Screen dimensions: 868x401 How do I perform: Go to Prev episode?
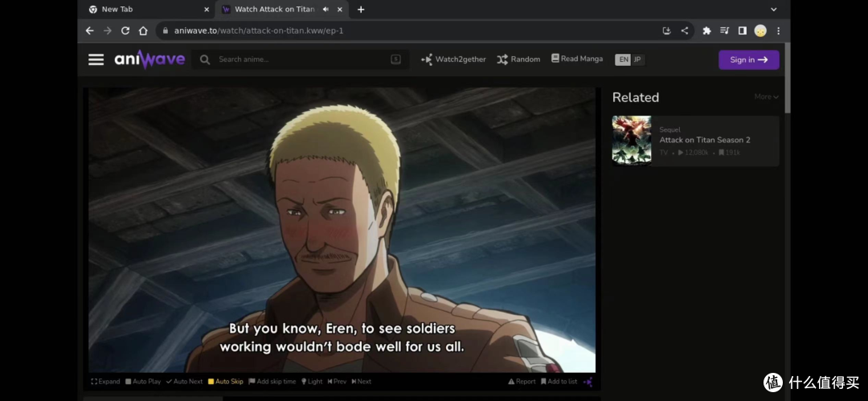(337, 382)
